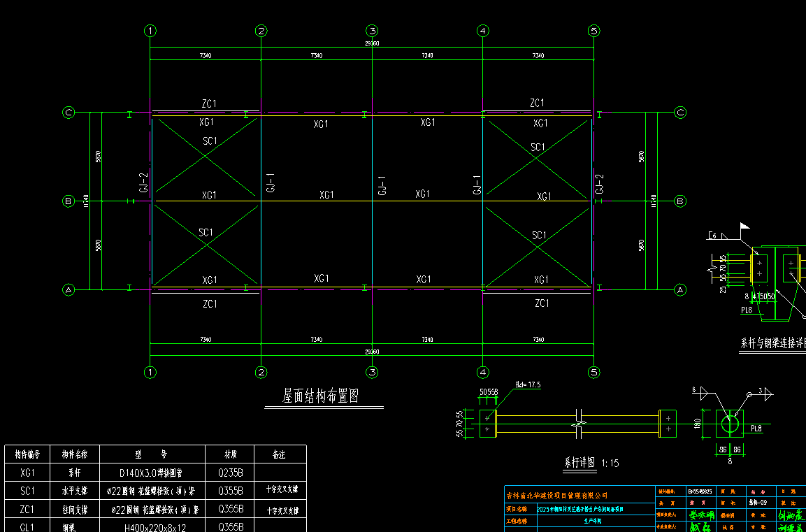Select Q355B in the GL1 row
Image resolution: width=806 pixels, height=532 pixels.
tap(230, 527)
